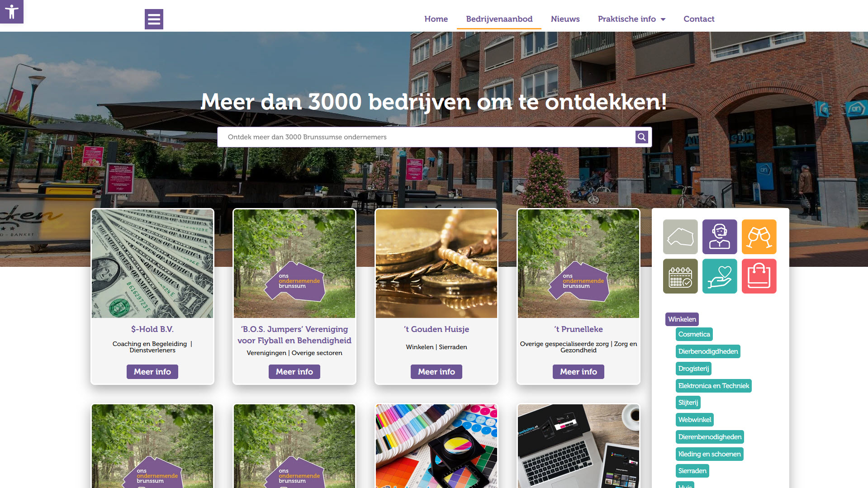This screenshot has height=488, width=868.
Task: Go to the Contact page
Action: point(699,19)
